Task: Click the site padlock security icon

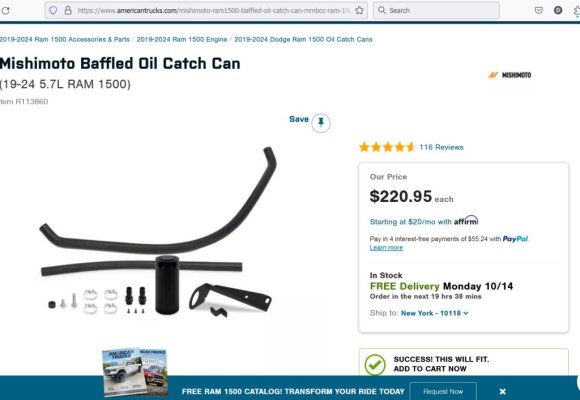Action: coord(68,10)
